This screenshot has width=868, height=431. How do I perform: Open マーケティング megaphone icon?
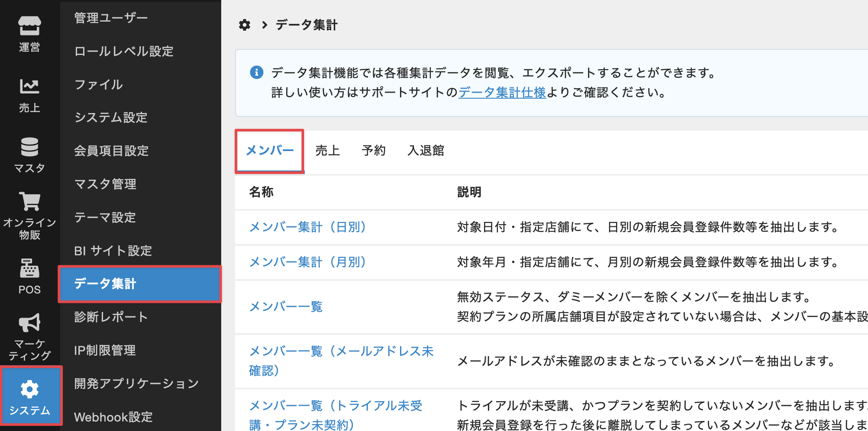coord(29,323)
